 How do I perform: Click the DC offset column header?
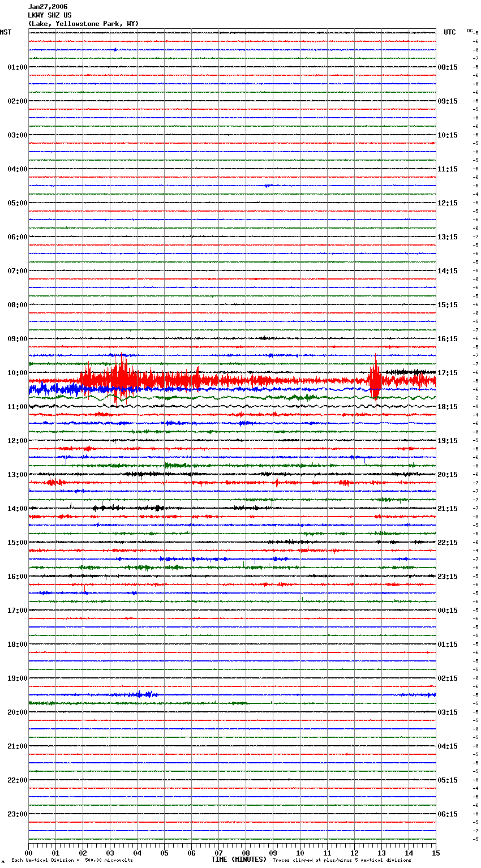click(x=470, y=31)
